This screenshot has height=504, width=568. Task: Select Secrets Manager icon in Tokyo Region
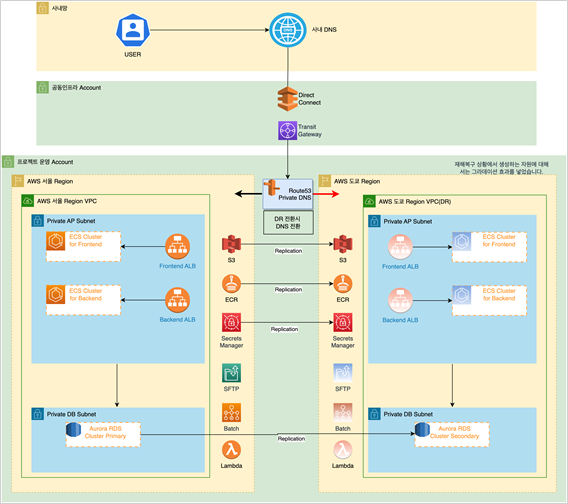(343, 322)
